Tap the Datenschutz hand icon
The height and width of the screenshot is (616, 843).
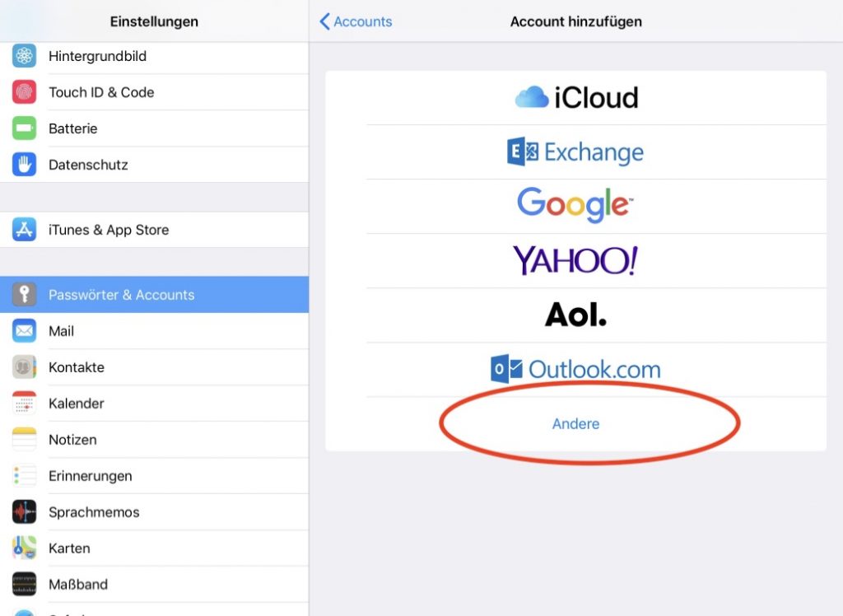pyautogui.click(x=24, y=165)
